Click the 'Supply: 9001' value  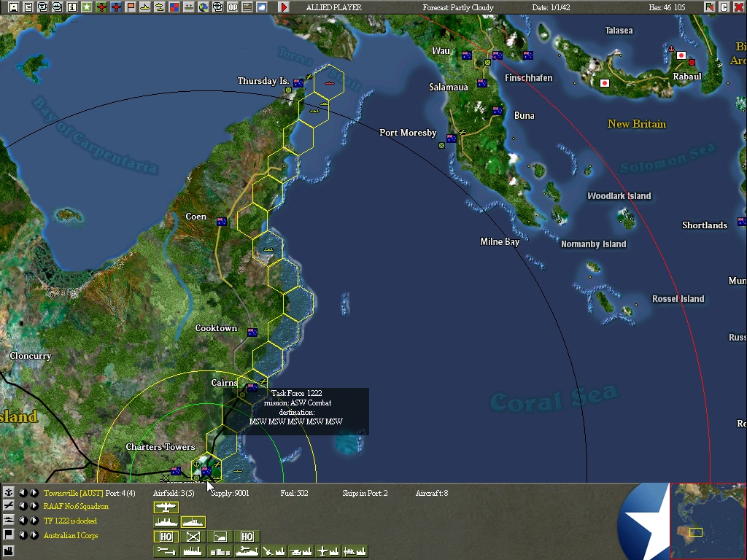[230, 493]
